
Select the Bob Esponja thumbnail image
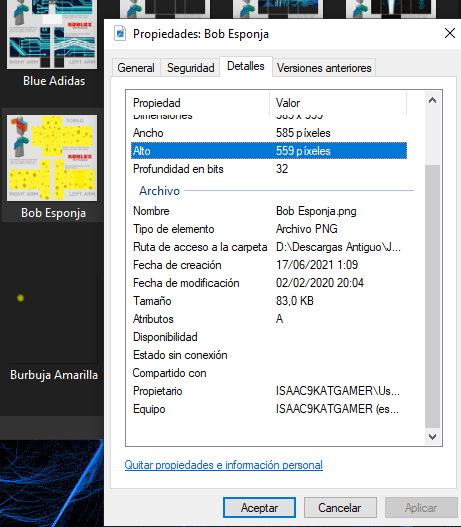pos(52,158)
